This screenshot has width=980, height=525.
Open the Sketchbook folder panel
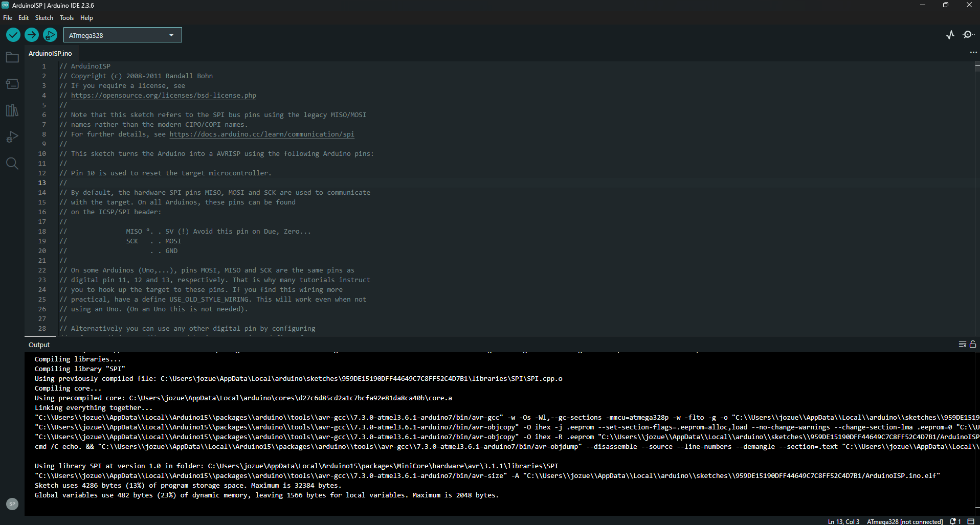coord(12,57)
